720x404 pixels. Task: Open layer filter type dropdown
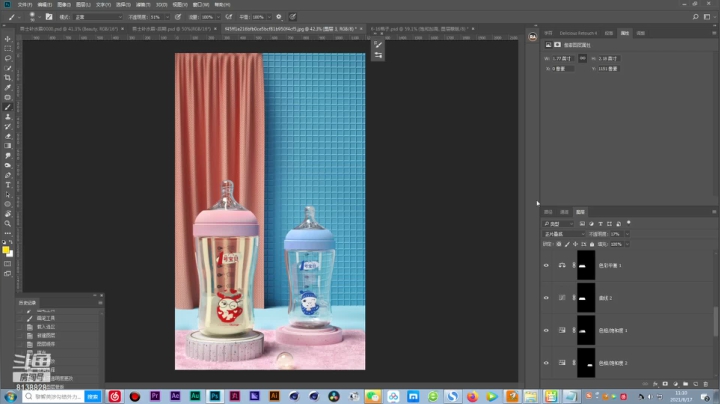point(558,224)
